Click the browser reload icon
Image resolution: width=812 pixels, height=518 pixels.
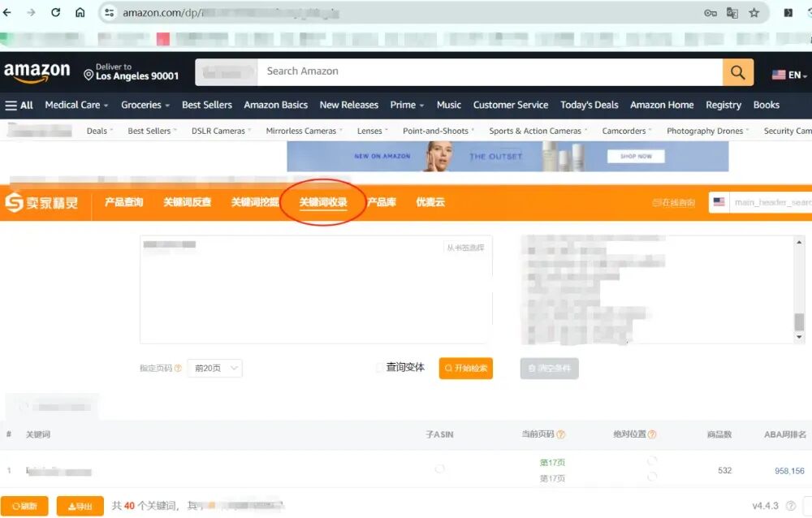pyautogui.click(x=54, y=13)
